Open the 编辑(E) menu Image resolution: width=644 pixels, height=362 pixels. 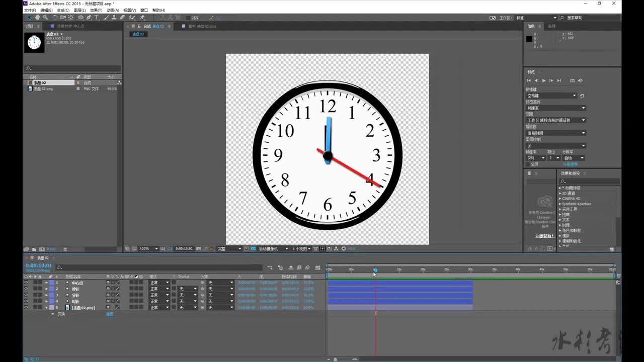click(46, 10)
